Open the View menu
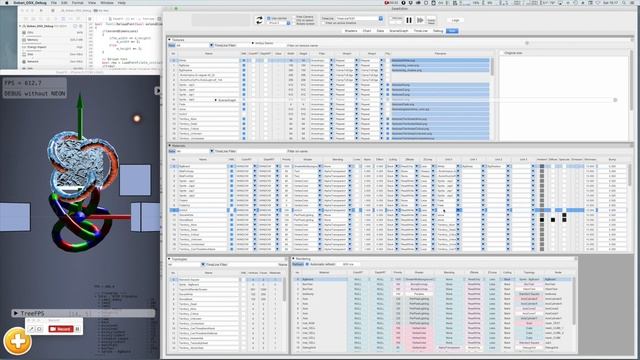 92,2
